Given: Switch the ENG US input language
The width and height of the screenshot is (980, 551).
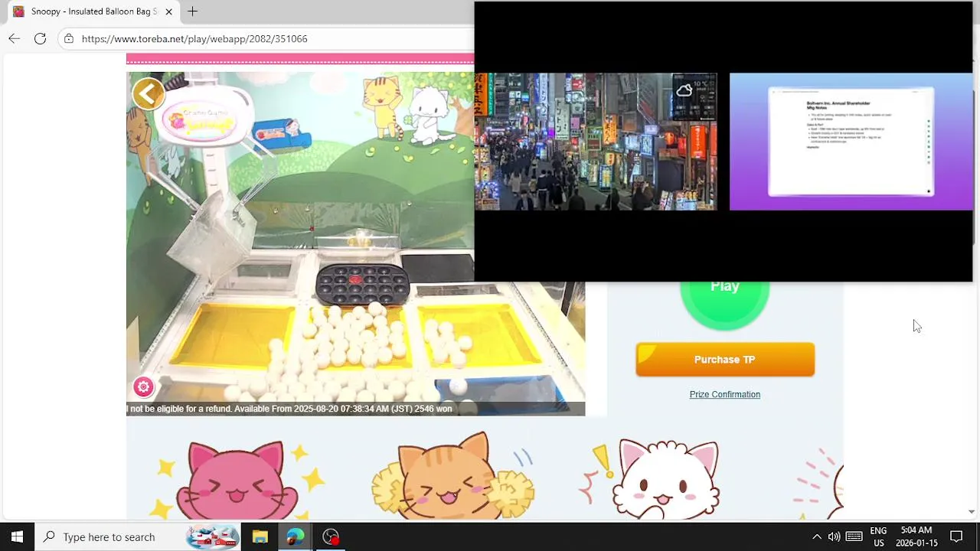Looking at the screenshot, I should pyautogui.click(x=878, y=536).
